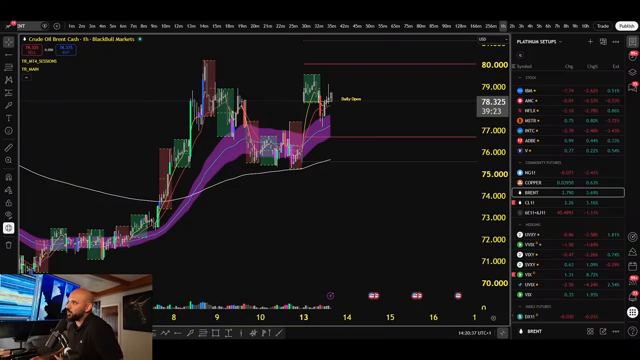
Task: Collapse the STOCK watchlist section
Action: click(x=520, y=78)
